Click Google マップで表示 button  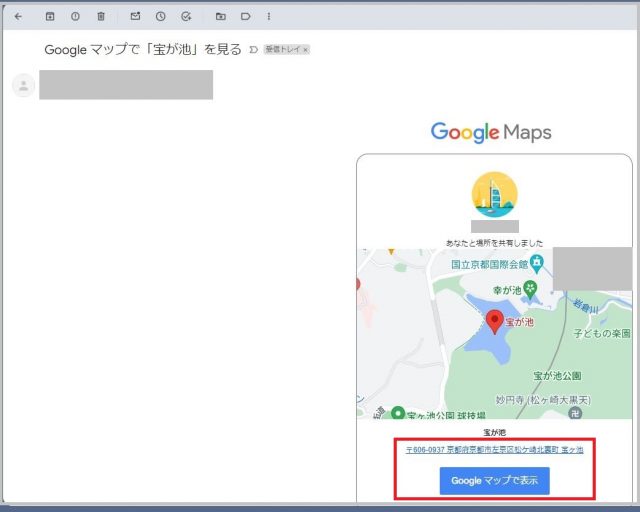click(x=494, y=481)
